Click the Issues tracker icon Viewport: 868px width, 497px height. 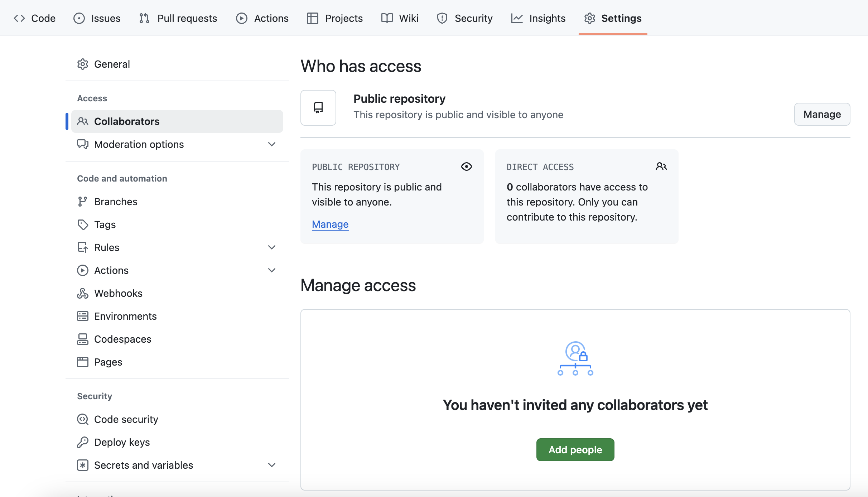(x=78, y=18)
